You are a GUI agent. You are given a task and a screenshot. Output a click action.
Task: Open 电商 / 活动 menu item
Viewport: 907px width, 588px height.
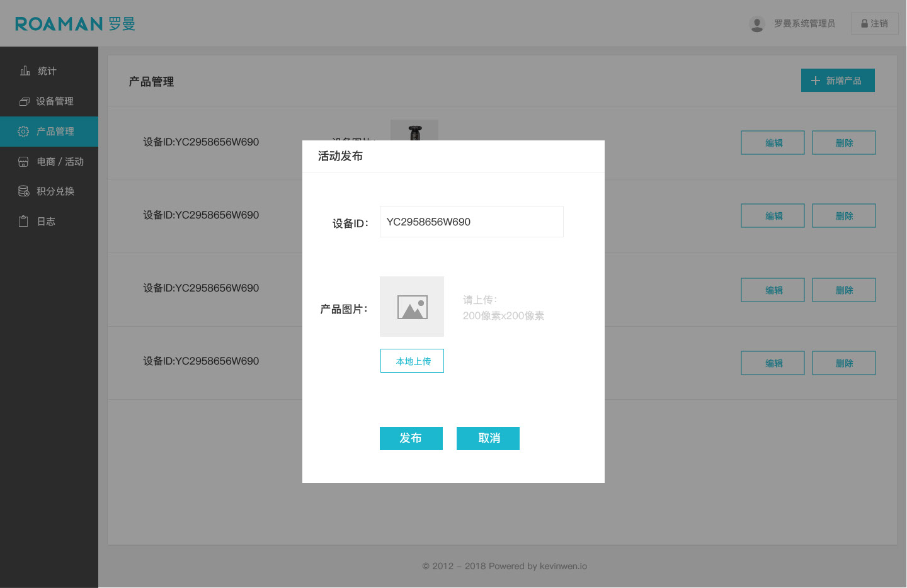60,162
